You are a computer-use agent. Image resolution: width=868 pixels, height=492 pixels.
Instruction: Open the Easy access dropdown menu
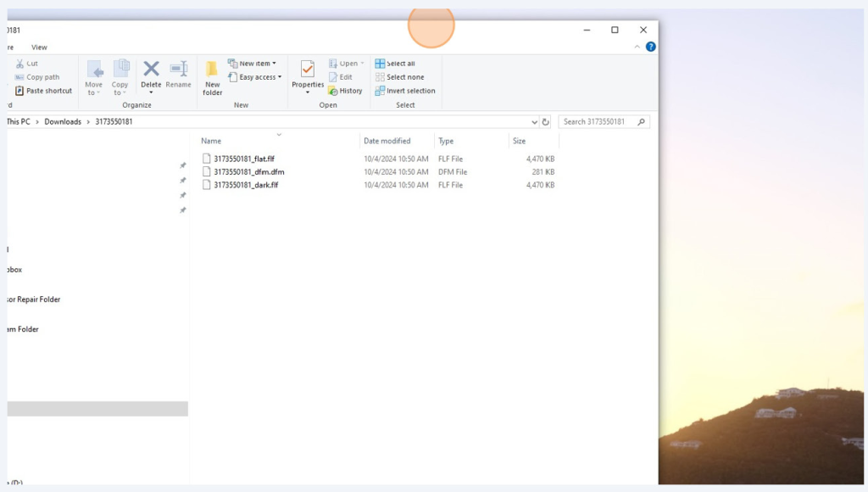(257, 77)
